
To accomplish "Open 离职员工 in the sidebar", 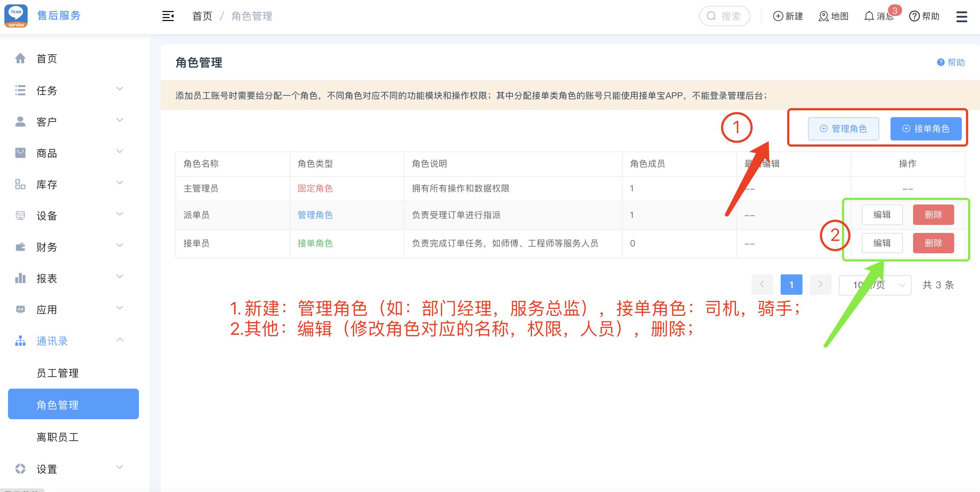I will tap(57, 437).
